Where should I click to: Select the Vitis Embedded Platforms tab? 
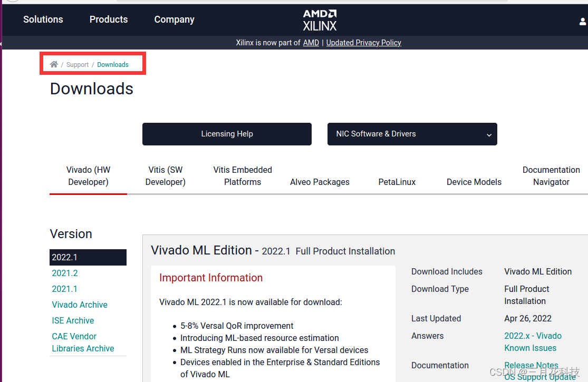pyautogui.click(x=243, y=176)
